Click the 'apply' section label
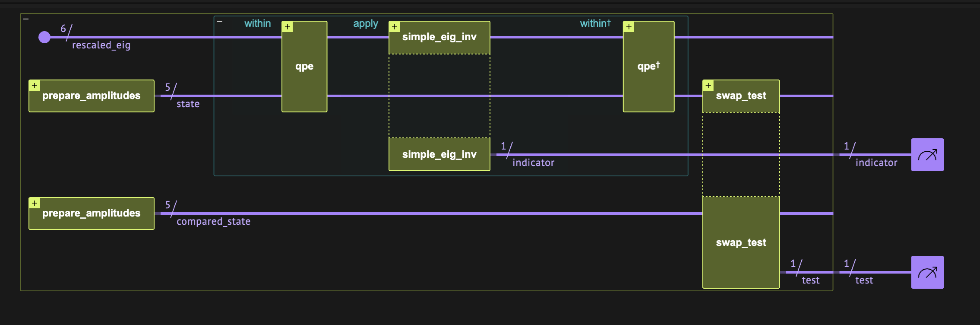This screenshot has height=325, width=980. [x=365, y=23]
